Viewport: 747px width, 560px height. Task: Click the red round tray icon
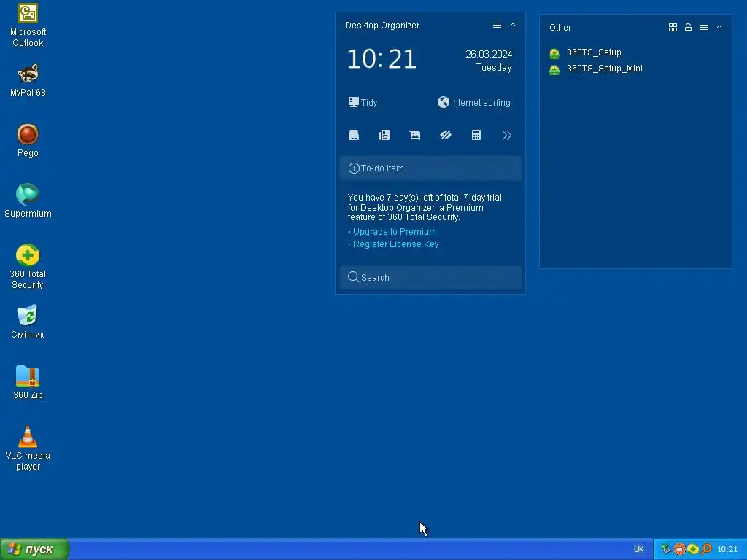pyautogui.click(x=679, y=550)
